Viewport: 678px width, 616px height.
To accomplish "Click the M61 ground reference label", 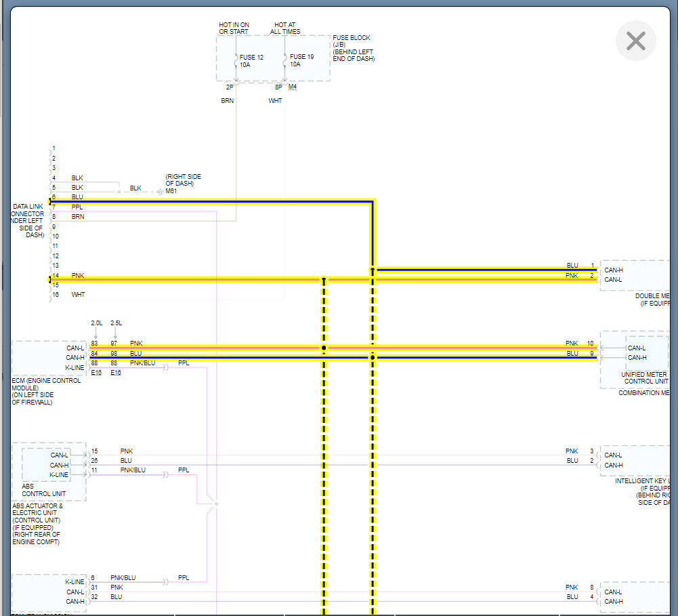I will [x=171, y=191].
